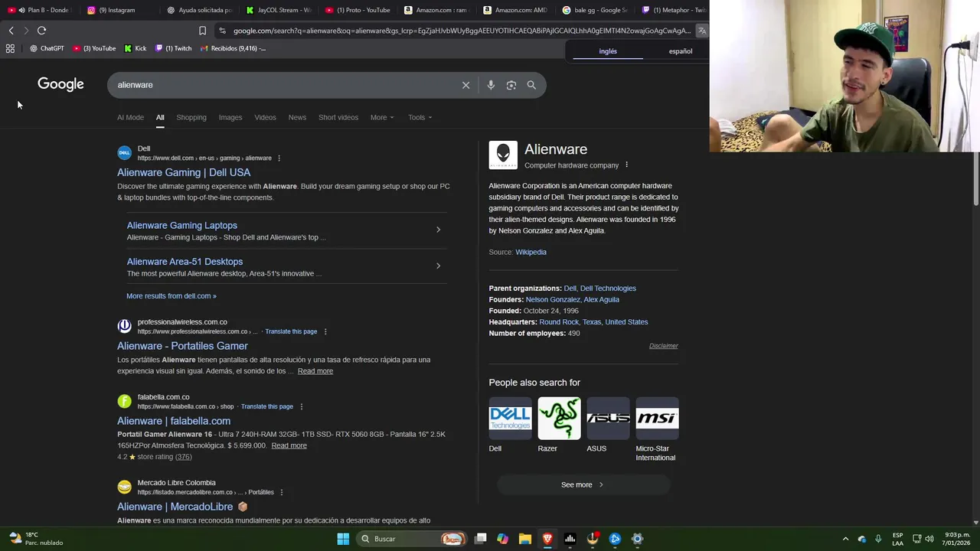Open Copilot from the taskbar
Screen dimensions: 980x551
coord(502,539)
